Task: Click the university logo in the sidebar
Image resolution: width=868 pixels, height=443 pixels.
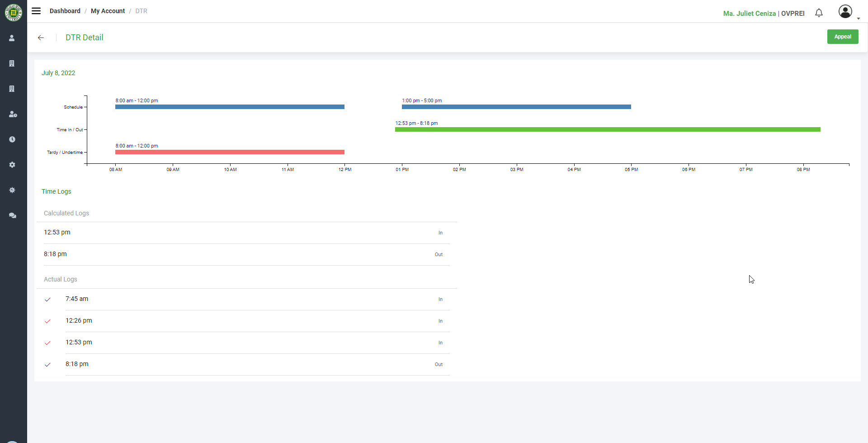Action: (x=13, y=12)
